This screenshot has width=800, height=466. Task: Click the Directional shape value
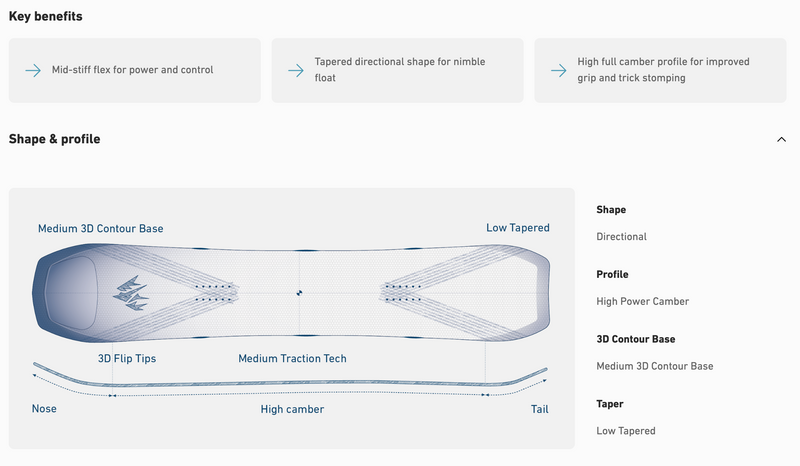click(x=621, y=237)
